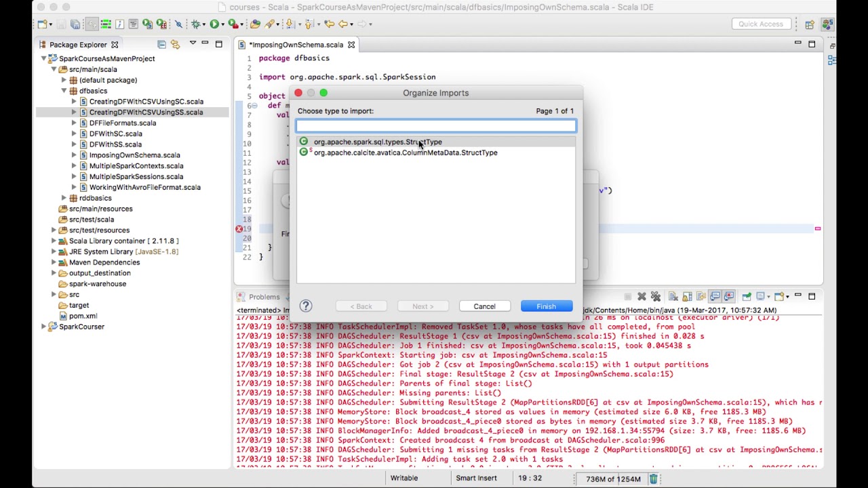
Task: Click the error marker on line 19
Action: [239, 229]
